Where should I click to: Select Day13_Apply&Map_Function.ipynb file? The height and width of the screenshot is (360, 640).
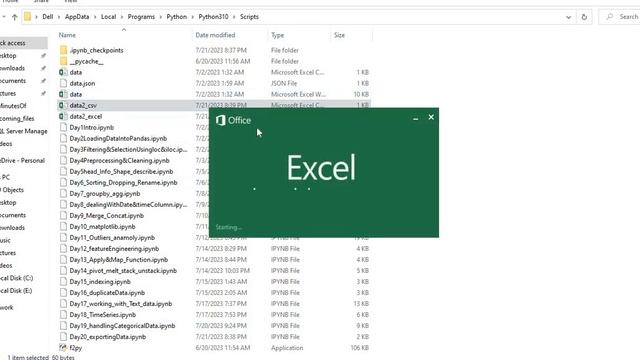coord(118,260)
